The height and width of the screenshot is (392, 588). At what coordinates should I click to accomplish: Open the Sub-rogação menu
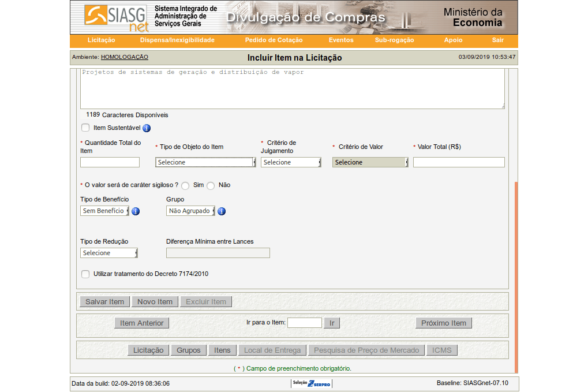pyautogui.click(x=395, y=40)
